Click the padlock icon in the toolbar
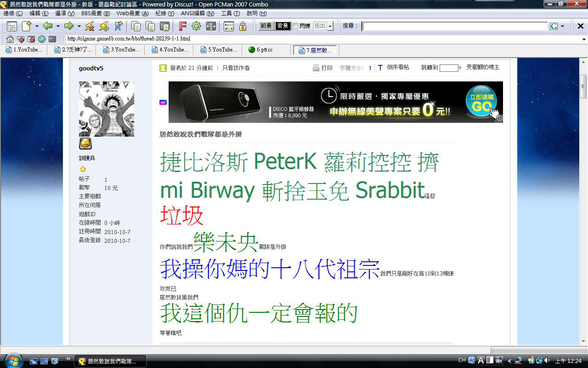Image resolution: width=588 pixels, height=368 pixels. point(243,26)
